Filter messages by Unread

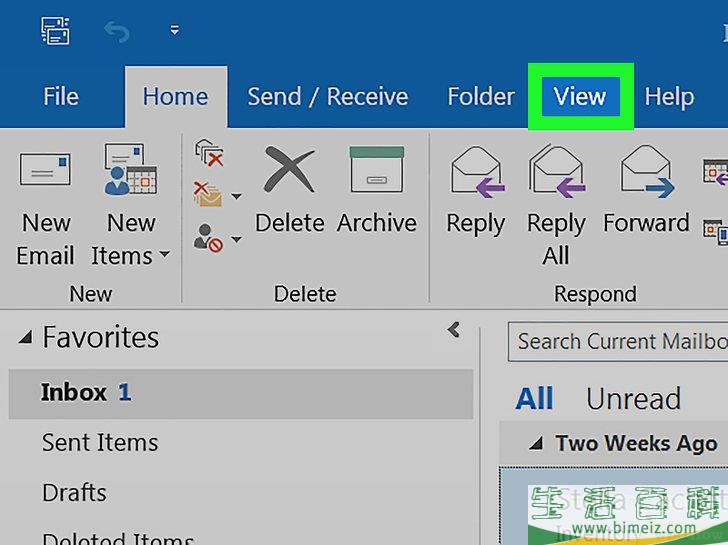point(633,398)
